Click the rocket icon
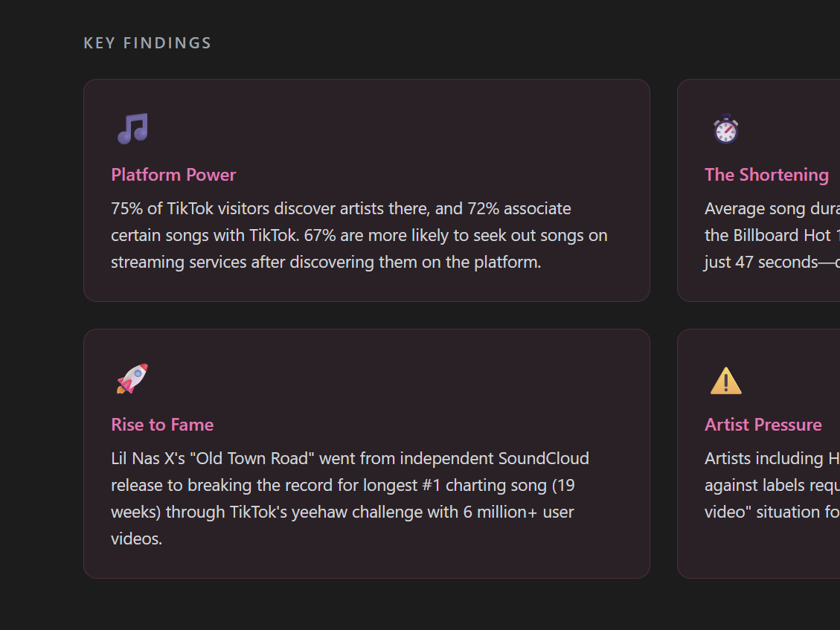Image resolution: width=840 pixels, height=630 pixels. pos(132,379)
